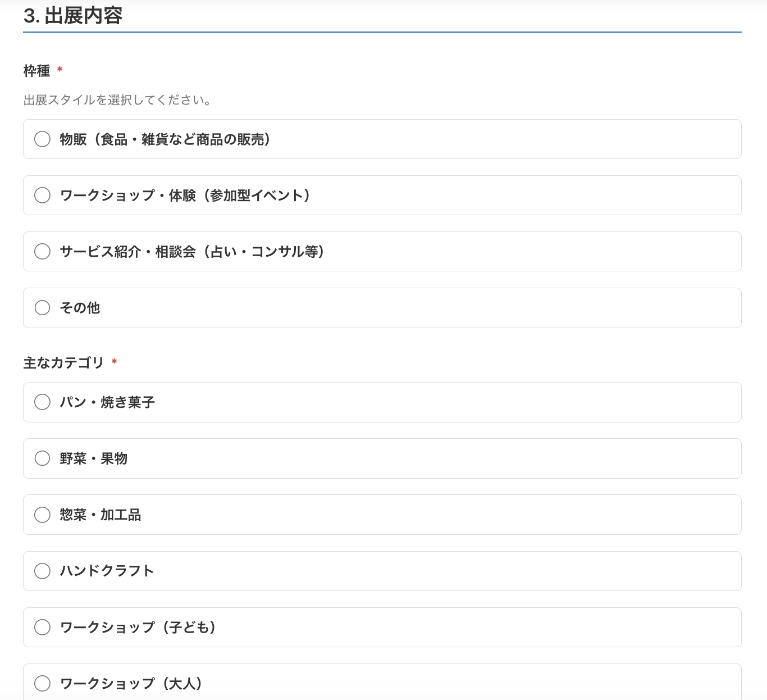Click the 物販（食品・雑貨など商品の販売） label text
This screenshot has height=700, width=767.
[165, 139]
